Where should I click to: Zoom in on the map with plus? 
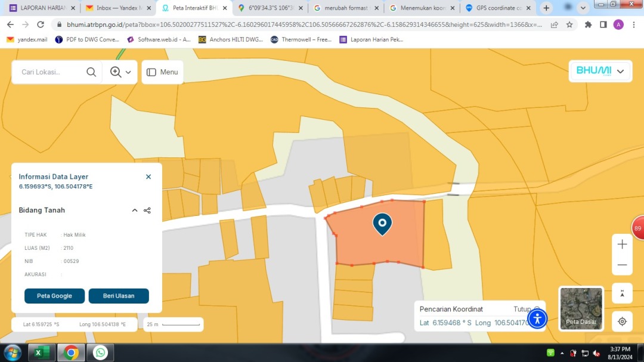point(622,245)
